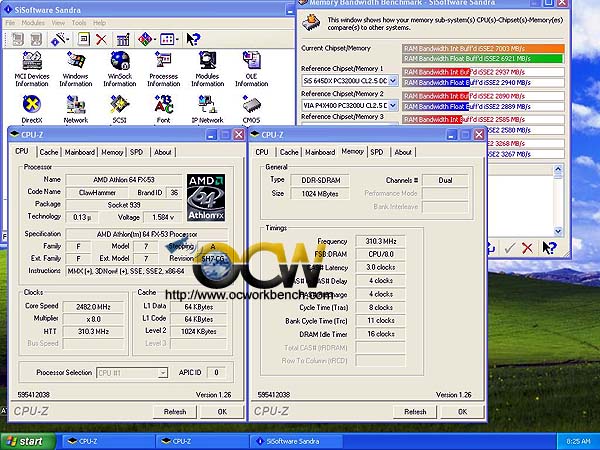Click Refresh in left CPU-Z window
This screenshot has width=600, height=450.
click(175, 412)
